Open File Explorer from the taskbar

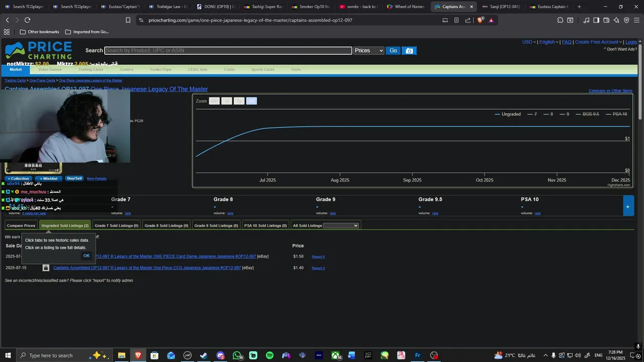pyautogui.click(x=121, y=355)
